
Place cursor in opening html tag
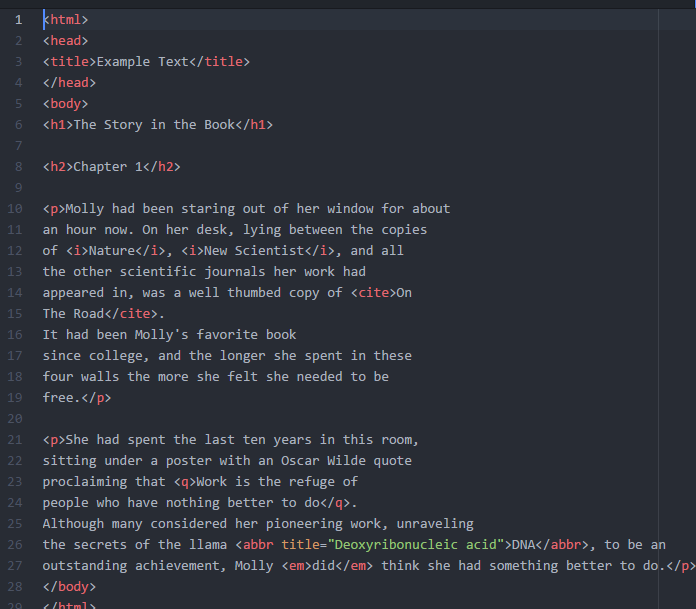(x=65, y=20)
